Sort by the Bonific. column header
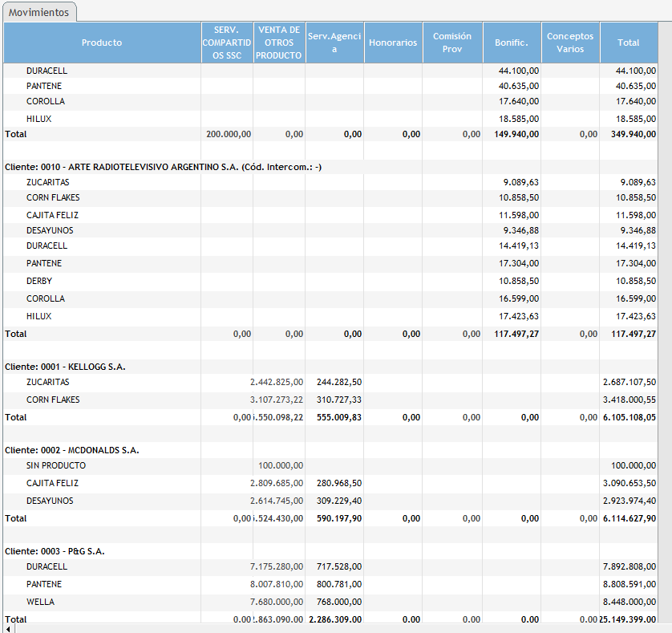672x633 pixels. (512, 43)
